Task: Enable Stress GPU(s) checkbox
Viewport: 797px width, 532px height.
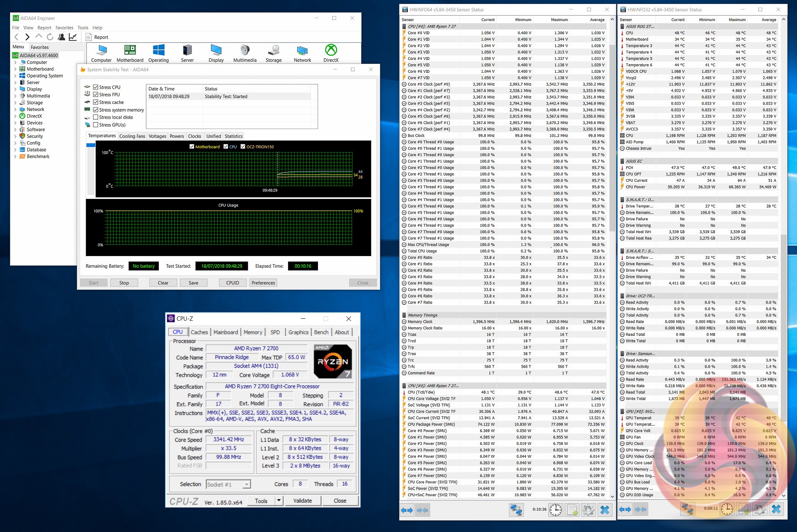Action: pos(95,125)
